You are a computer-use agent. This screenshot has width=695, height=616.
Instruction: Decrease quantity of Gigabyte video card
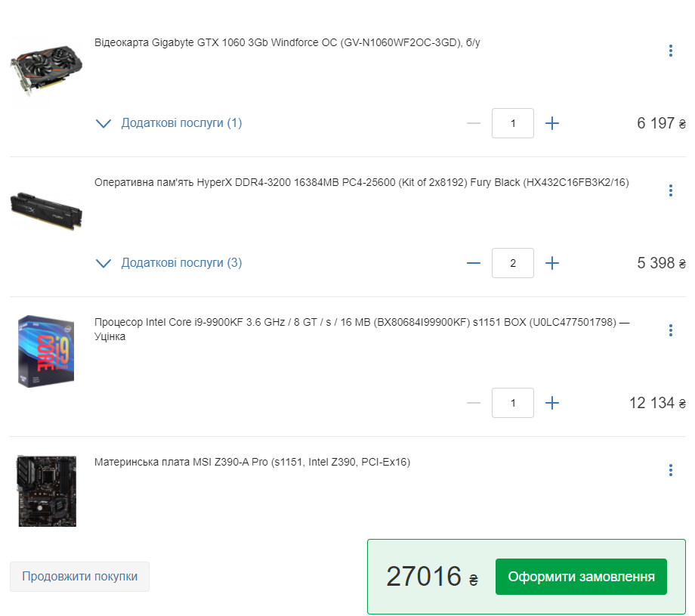coord(474,123)
